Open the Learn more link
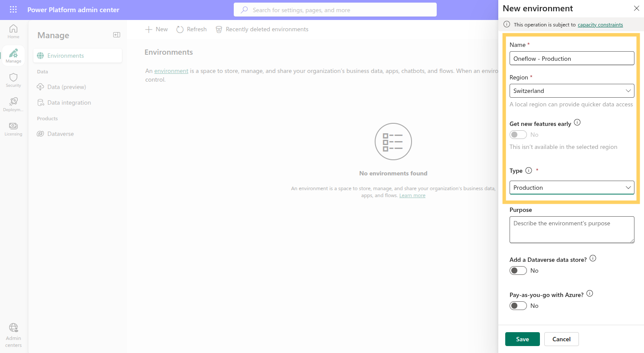The height and width of the screenshot is (353, 644). click(x=412, y=195)
